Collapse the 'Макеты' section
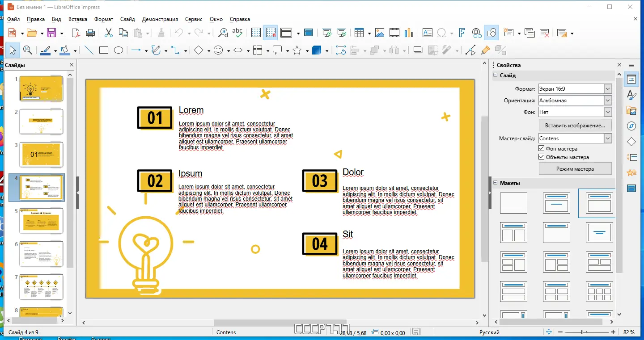The width and height of the screenshot is (644, 340). pyautogui.click(x=496, y=183)
